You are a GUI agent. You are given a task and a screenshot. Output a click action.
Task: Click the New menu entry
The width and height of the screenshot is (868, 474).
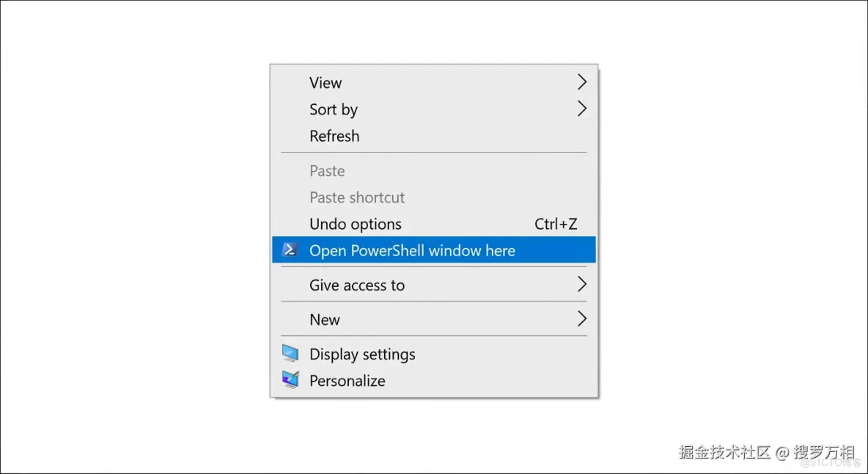coord(325,319)
